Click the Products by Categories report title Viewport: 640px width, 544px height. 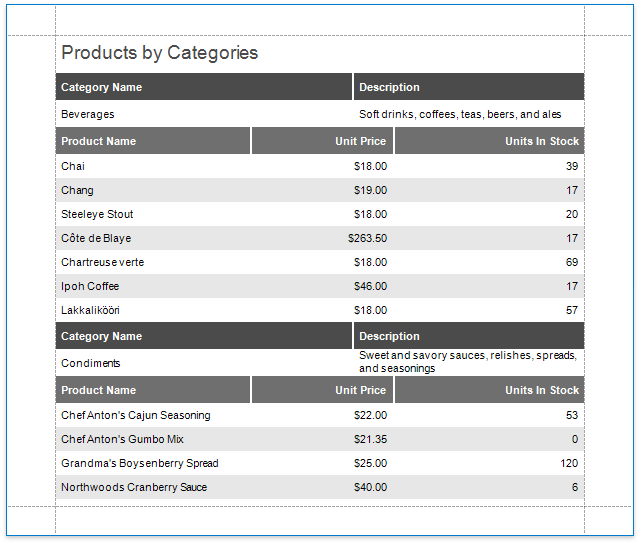coord(160,53)
